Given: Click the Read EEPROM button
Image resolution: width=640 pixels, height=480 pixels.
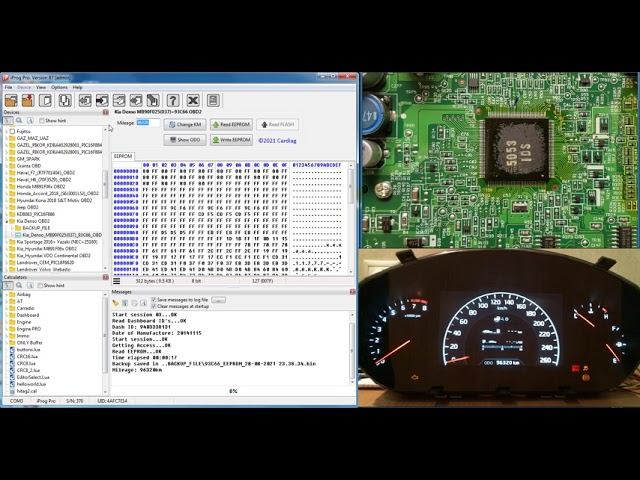Looking at the screenshot, I should tap(231, 124).
